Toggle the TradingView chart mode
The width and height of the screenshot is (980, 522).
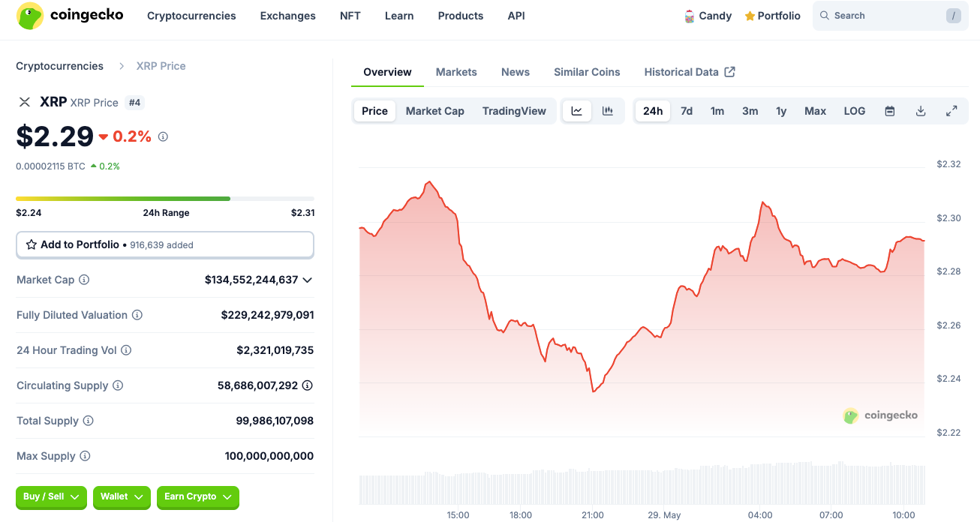[514, 111]
